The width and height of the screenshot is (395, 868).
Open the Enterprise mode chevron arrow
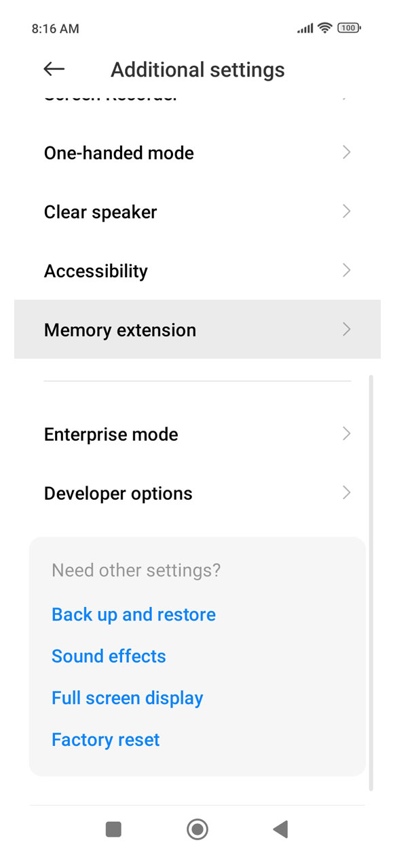tap(347, 434)
